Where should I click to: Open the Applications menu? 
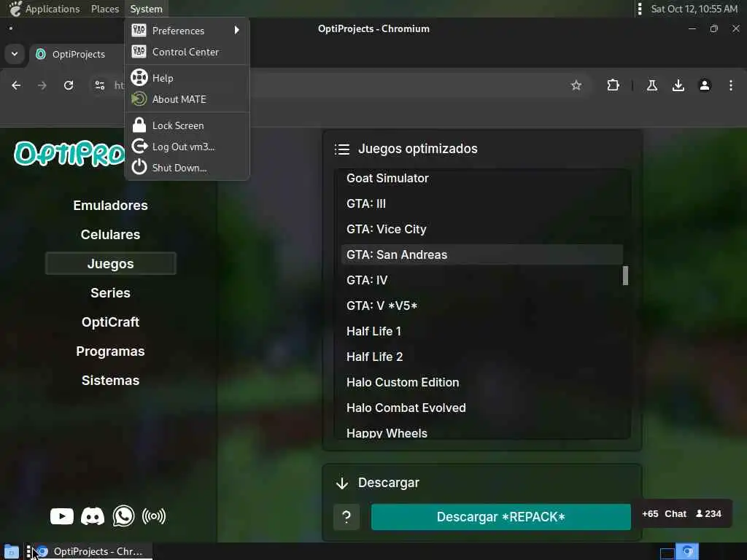coord(53,9)
